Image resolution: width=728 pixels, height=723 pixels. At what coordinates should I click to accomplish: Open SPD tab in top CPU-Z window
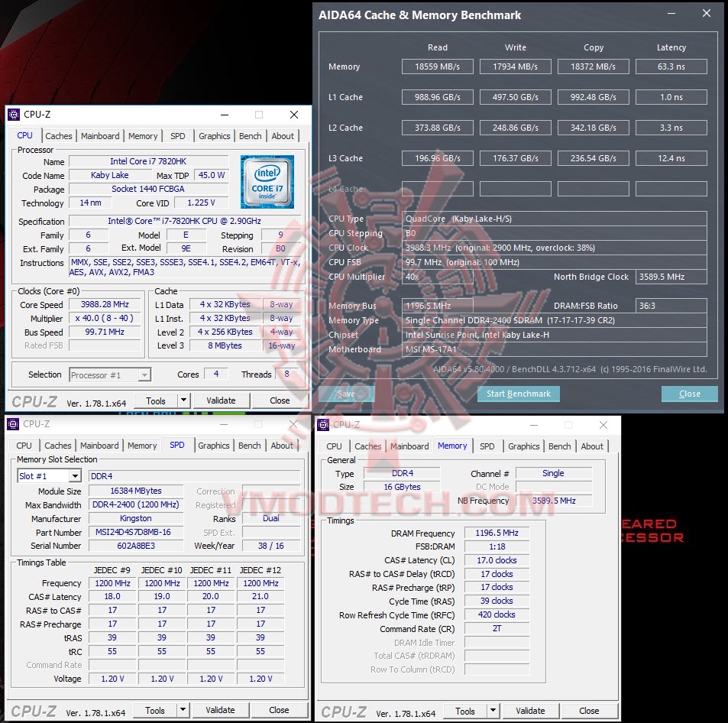(177, 136)
